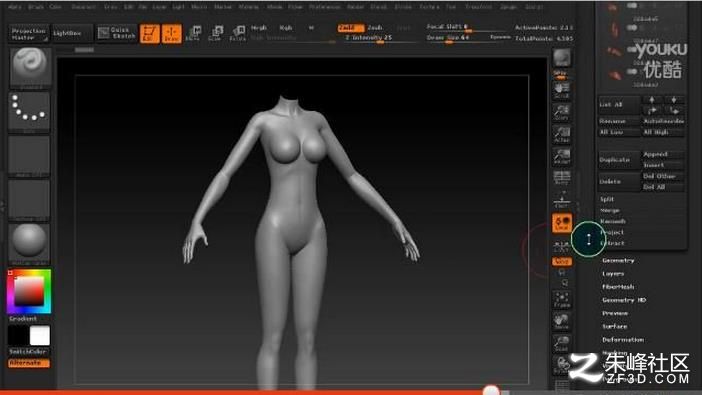The image size is (702, 395).
Task: Select the Rotate transform tool in top shelf
Action: click(x=237, y=33)
